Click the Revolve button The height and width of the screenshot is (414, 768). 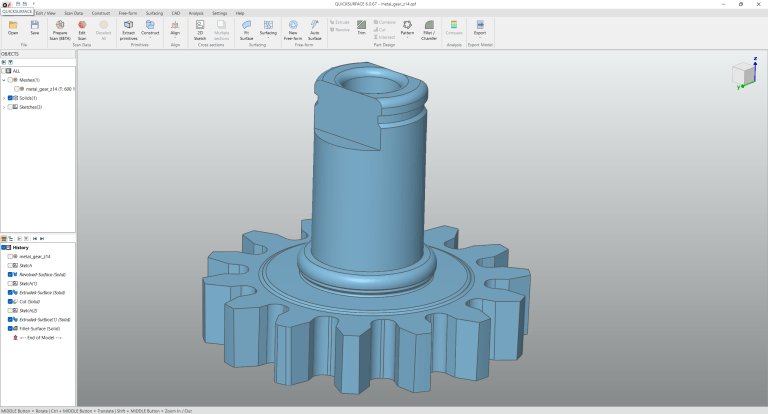[339, 30]
